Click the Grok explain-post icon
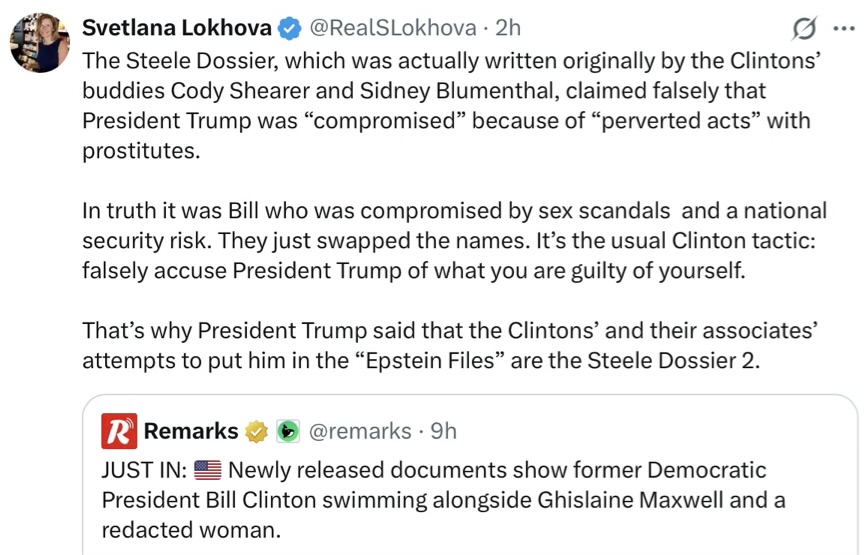This screenshot has width=868, height=555. [x=802, y=30]
